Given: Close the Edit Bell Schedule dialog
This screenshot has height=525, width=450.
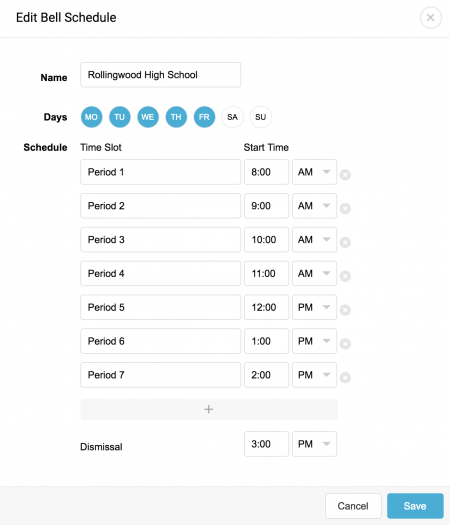Looking at the screenshot, I should click(x=431, y=17).
